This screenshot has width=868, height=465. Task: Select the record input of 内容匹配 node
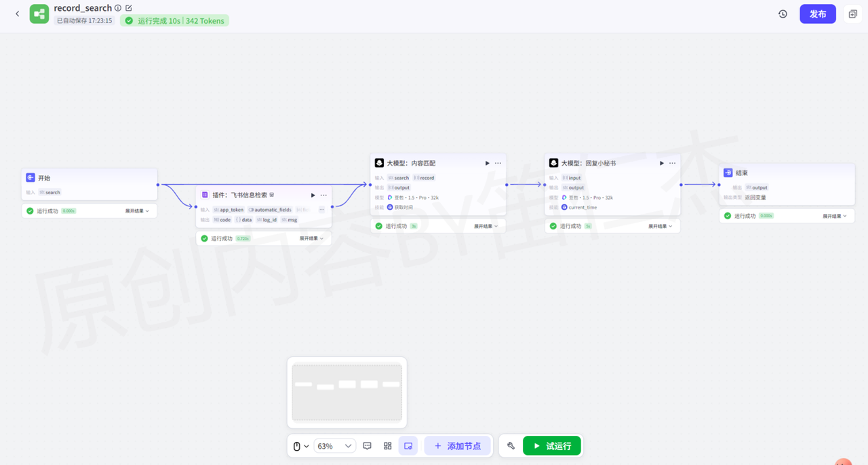(425, 178)
